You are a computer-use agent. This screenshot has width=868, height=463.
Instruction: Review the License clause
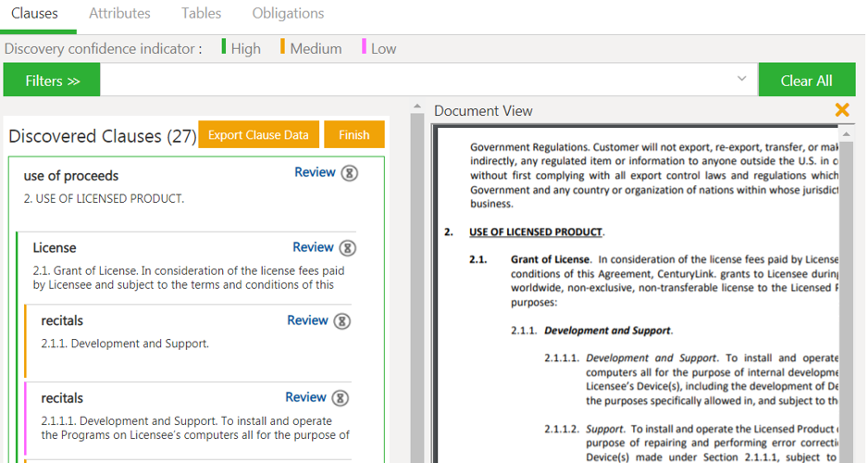[x=313, y=247]
